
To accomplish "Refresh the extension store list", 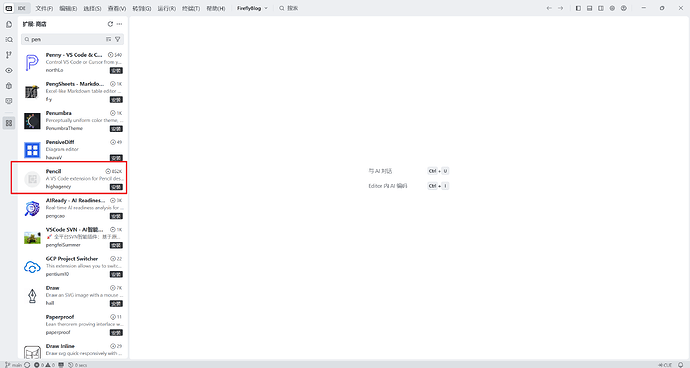I will (x=110, y=24).
